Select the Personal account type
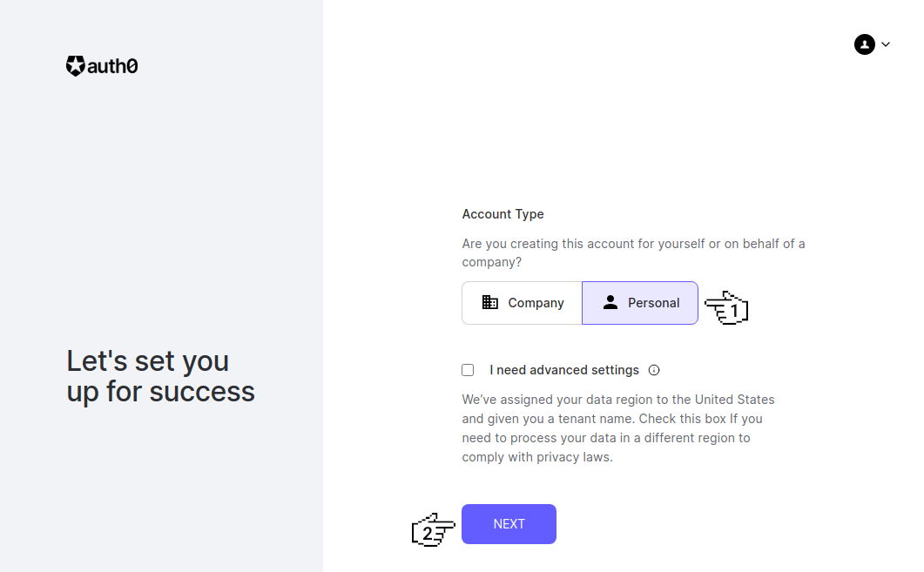The height and width of the screenshot is (572, 924). 640,303
